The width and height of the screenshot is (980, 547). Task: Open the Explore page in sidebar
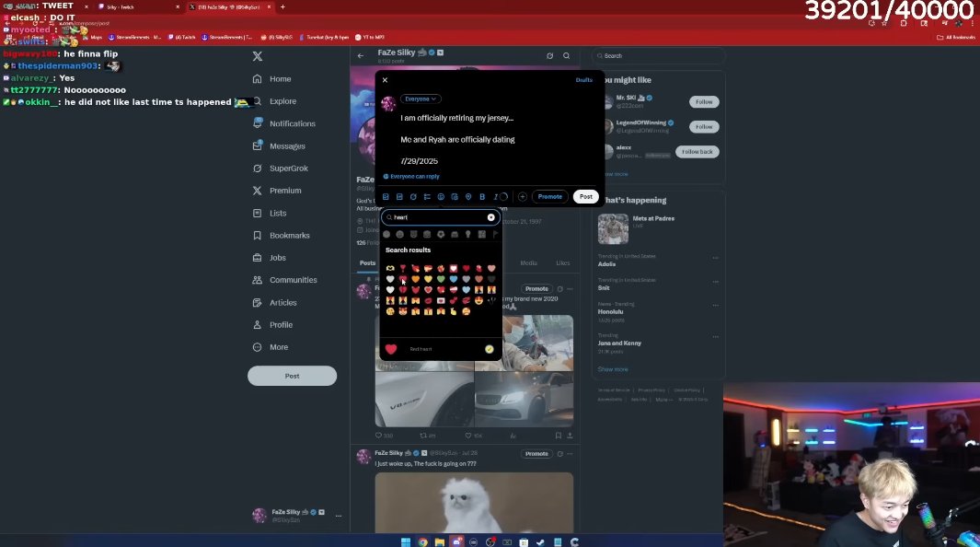[275, 101]
